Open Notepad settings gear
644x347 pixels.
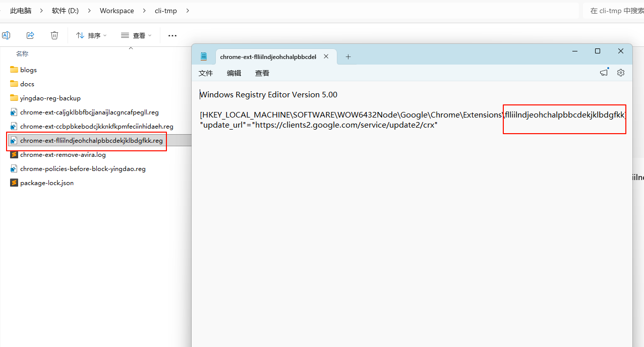(621, 73)
